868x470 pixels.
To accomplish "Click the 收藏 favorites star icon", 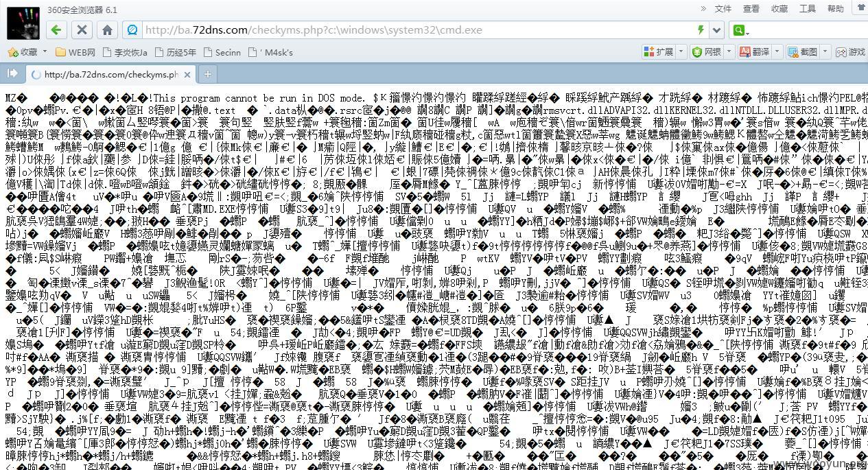I will click(x=12, y=52).
